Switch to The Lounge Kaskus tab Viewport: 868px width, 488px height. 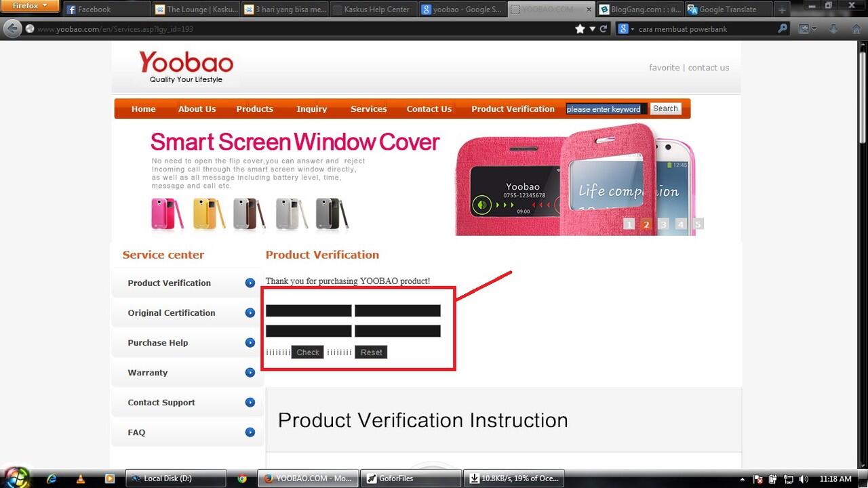click(195, 9)
